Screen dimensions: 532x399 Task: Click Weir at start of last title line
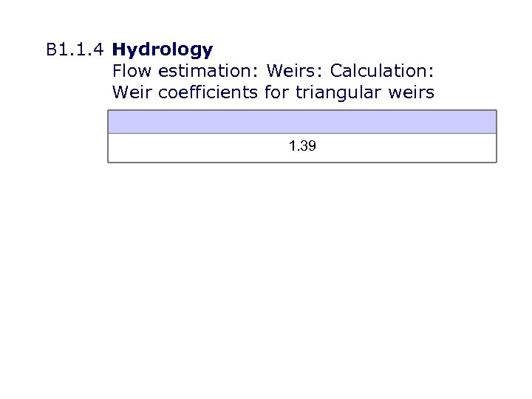pos(130,92)
